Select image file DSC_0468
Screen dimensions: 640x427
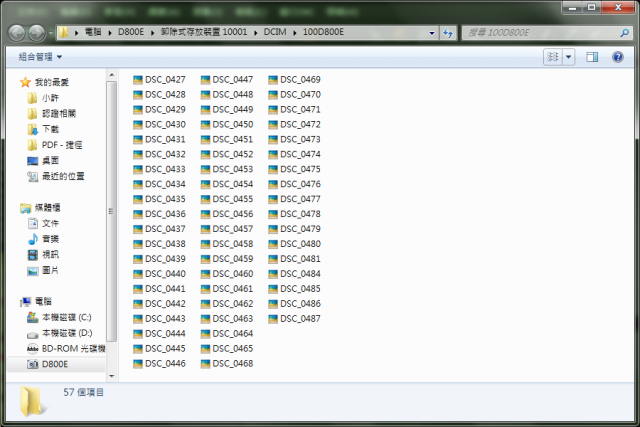tap(227, 364)
